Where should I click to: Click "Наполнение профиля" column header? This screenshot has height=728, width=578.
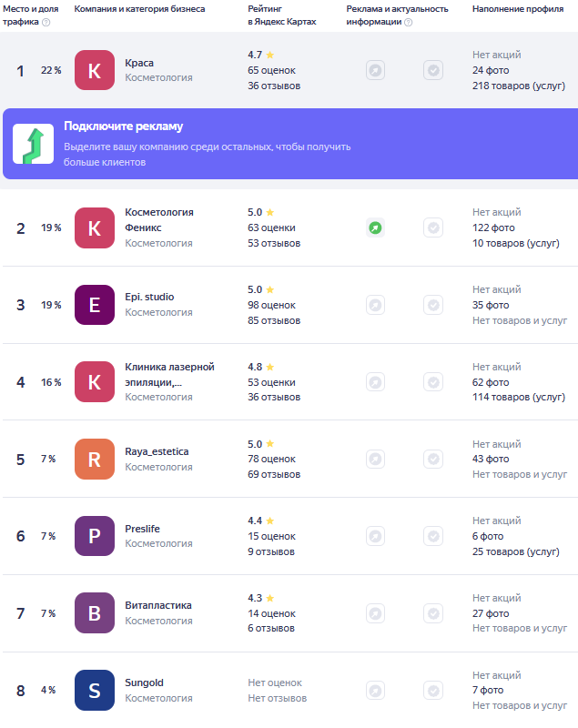tap(517, 8)
